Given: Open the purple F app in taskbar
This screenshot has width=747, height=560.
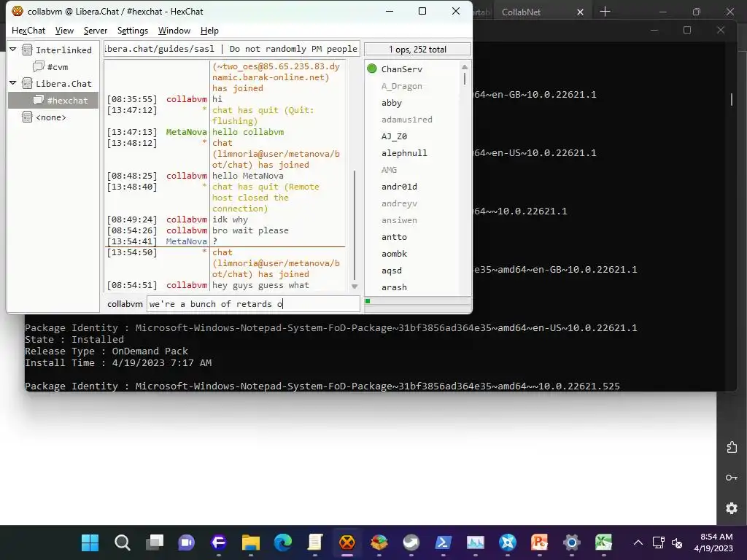Looking at the screenshot, I should pos(219,542).
